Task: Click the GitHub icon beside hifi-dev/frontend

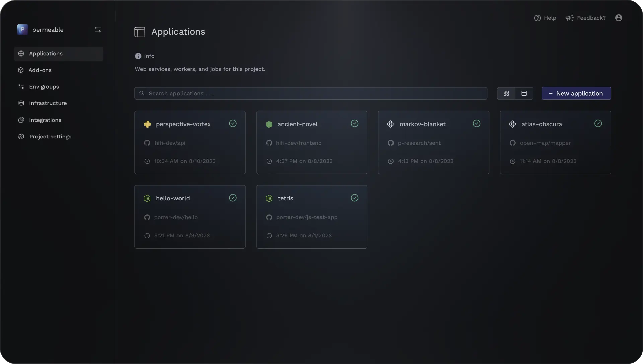Action: (269, 143)
